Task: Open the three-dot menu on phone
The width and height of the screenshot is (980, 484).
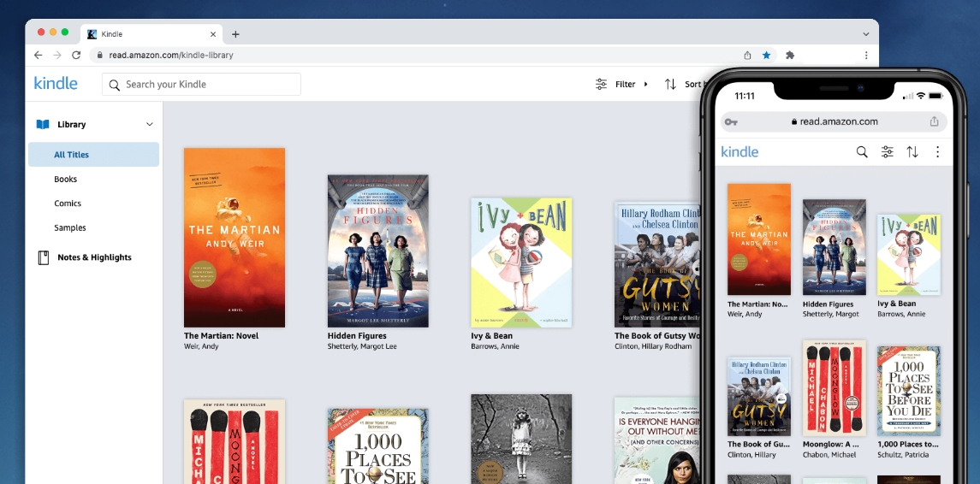Action: (x=937, y=151)
